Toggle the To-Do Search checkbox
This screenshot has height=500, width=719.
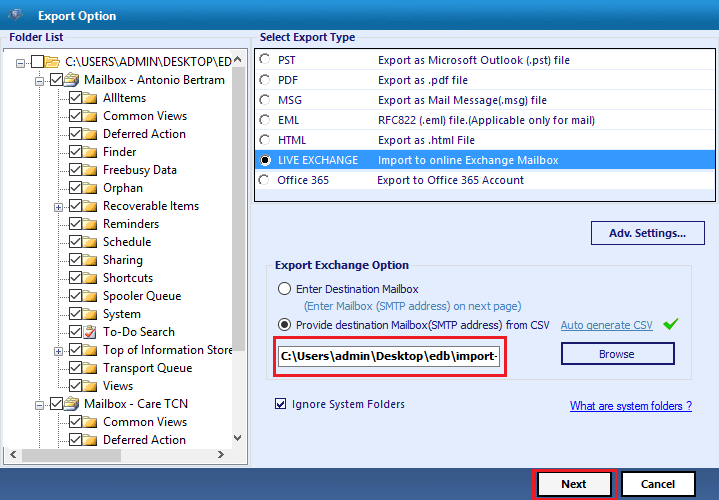(x=76, y=332)
